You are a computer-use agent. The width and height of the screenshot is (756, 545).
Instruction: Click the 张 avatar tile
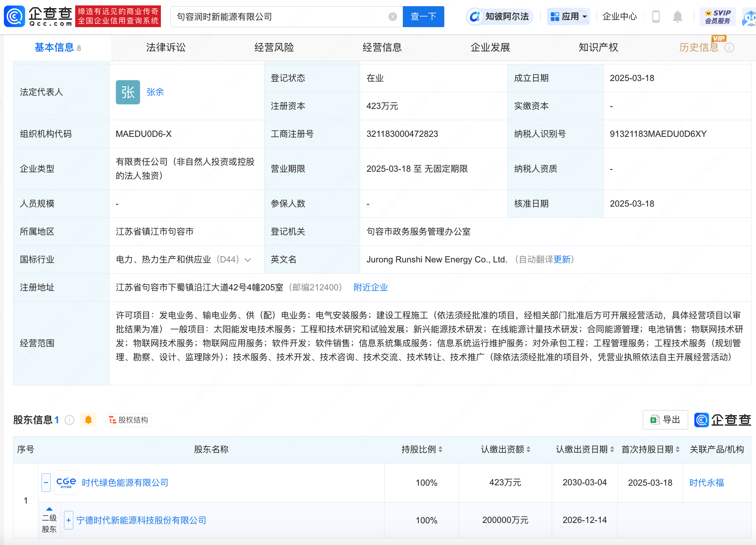128,92
